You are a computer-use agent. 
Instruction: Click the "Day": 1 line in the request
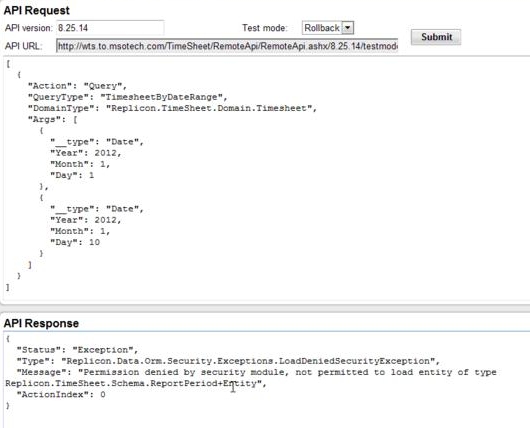72,175
